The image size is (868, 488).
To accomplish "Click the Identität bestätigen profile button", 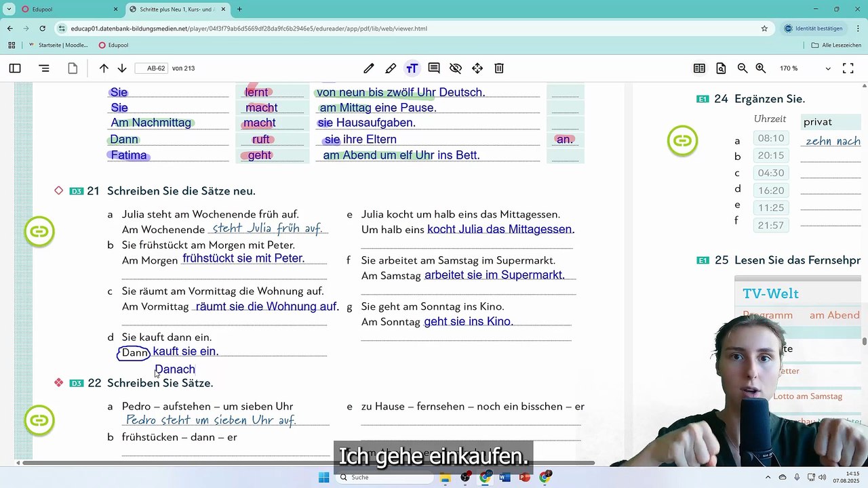I will point(814,28).
